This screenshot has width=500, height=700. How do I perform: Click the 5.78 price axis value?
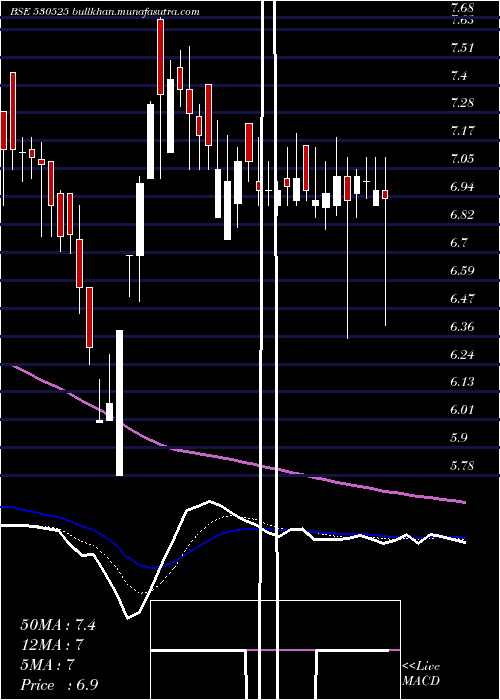(462, 467)
